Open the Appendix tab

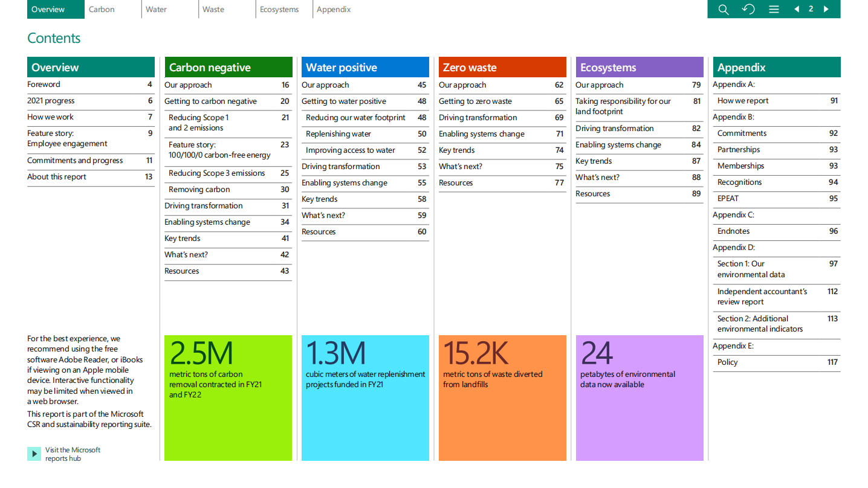(334, 9)
